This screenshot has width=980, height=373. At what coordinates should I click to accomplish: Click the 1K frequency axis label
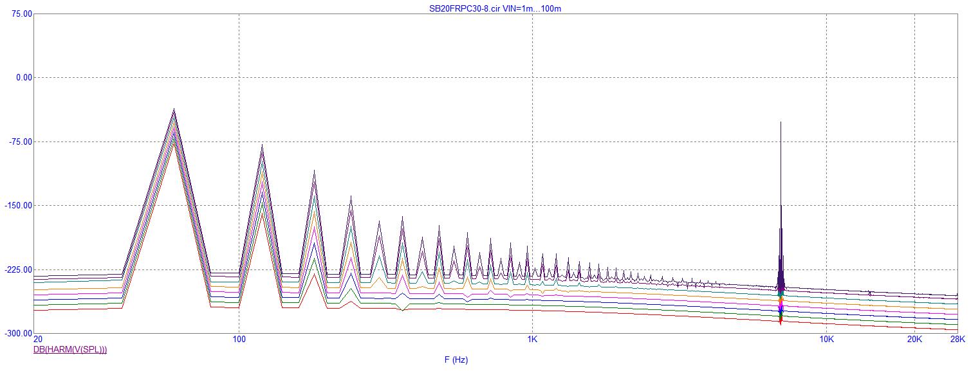(x=532, y=340)
